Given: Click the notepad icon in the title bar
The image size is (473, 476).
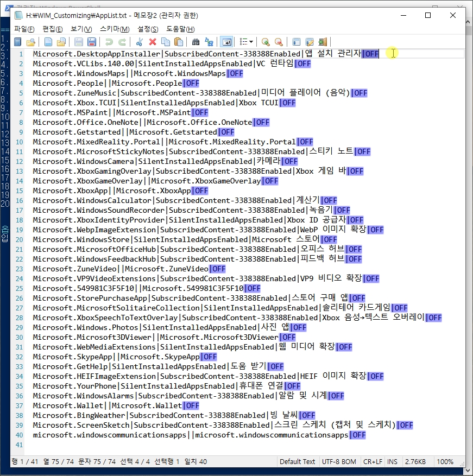Looking at the screenshot, I should tap(19, 15).
